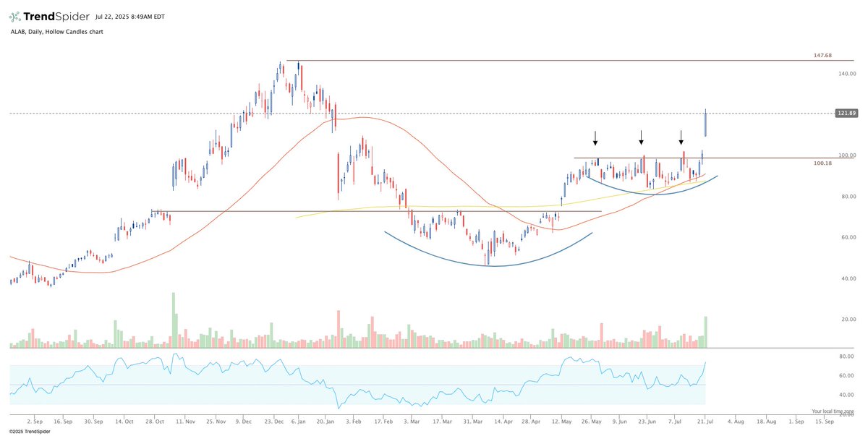Click the 20.00 volume axis label
The height and width of the screenshot is (436, 868).
(x=847, y=319)
